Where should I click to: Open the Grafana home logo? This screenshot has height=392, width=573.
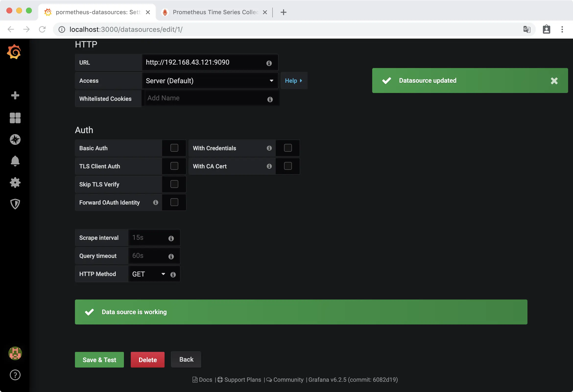[14, 51]
